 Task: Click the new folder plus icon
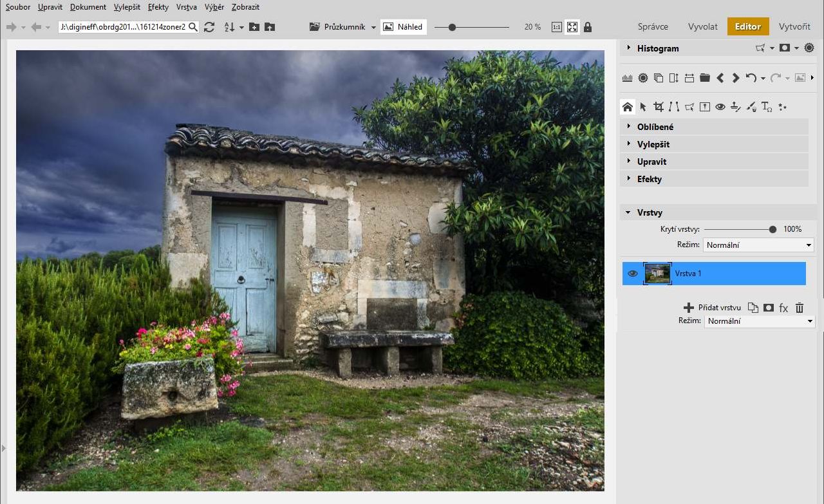254,27
